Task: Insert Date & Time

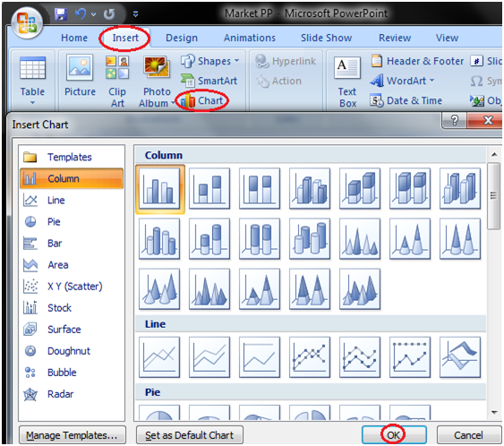Action: point(406,100)
